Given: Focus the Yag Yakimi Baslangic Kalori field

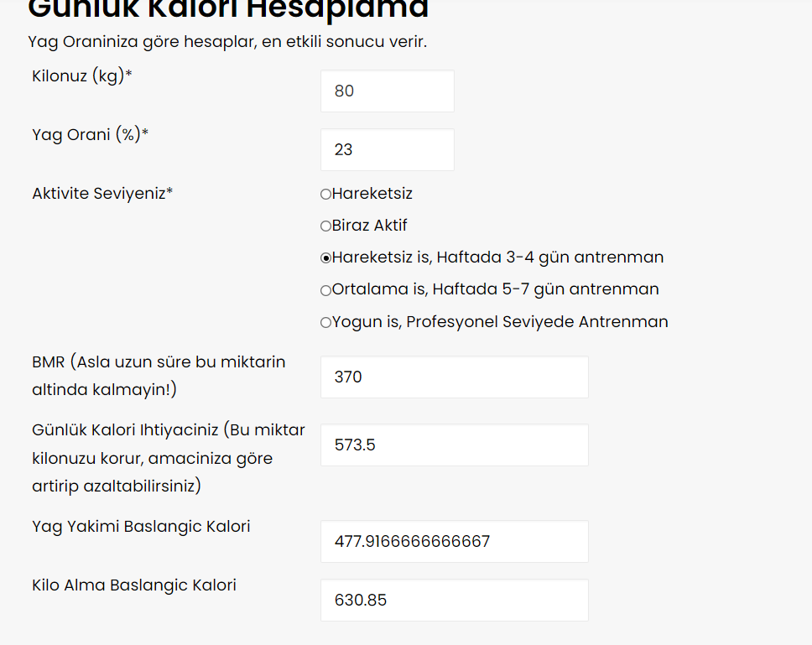Looking at the screenshot, I should 454,542.
